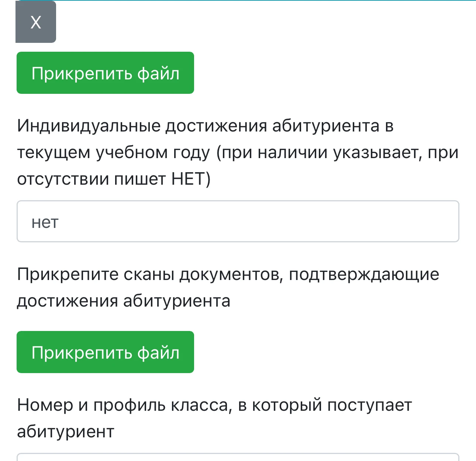Screen dimensions: 476x461
Task: Click the phrase "отсутствии пишет"
Action: coord(92,179)
